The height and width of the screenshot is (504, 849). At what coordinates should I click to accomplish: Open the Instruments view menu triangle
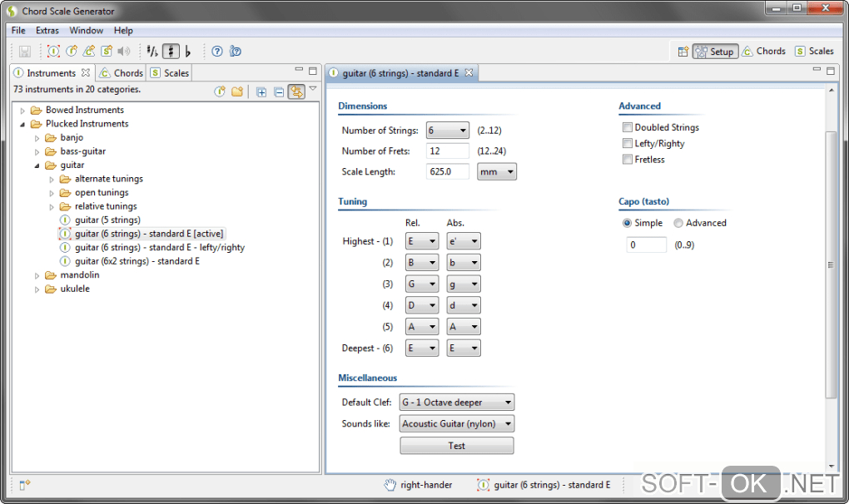pyautogui.click(x=313, y=89)
